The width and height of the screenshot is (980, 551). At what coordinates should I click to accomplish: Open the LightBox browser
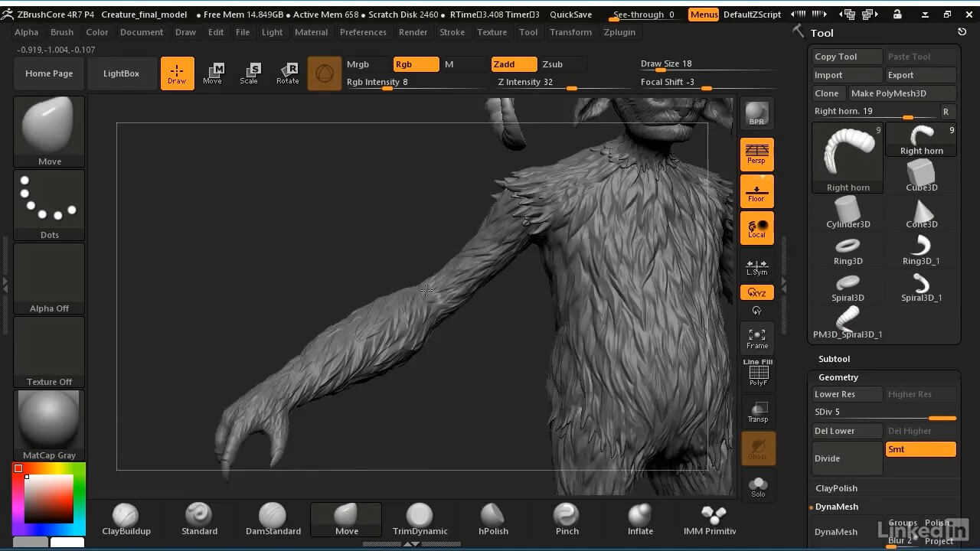pyautogui.click(x=121, y=73)
